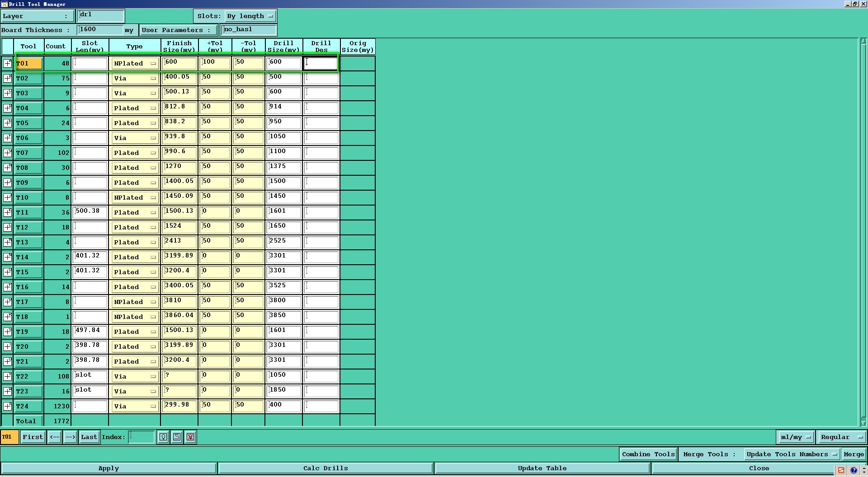Expand row T24 with its plus icon

[8, 406]
